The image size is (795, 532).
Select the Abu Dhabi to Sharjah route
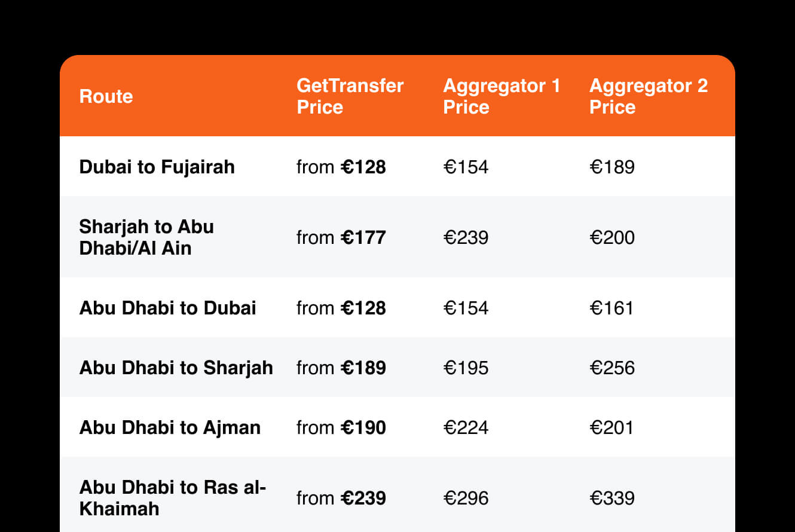[176, 368]
